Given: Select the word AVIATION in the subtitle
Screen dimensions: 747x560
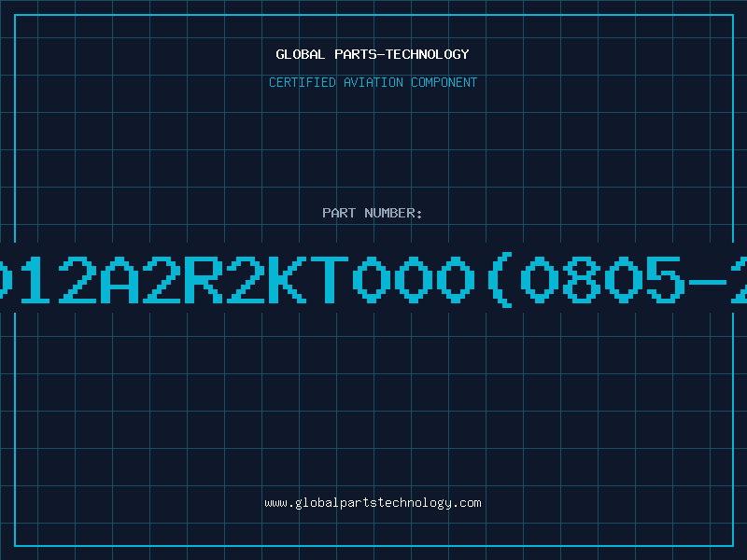Looking at the screenshot, I should (x=373, y=82).
